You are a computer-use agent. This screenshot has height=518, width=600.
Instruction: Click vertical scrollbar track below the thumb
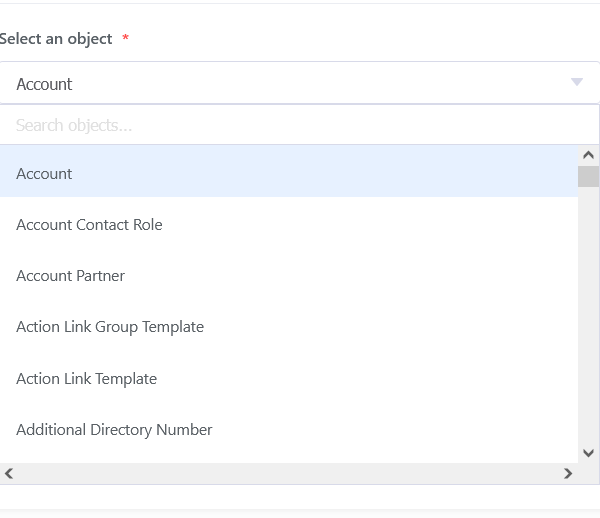588,320
